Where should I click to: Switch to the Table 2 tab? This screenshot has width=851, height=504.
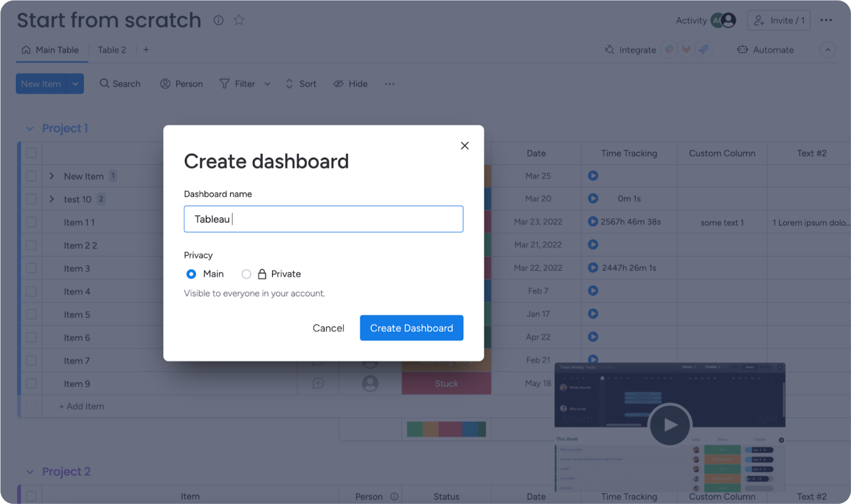(x=111, y=49)
